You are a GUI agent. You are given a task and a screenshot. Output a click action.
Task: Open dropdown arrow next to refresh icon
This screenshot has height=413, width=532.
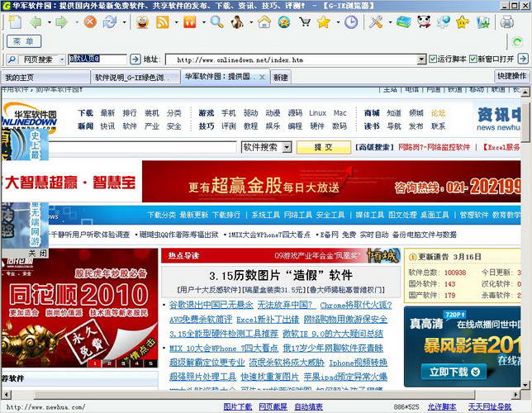[x=124, y=23]
